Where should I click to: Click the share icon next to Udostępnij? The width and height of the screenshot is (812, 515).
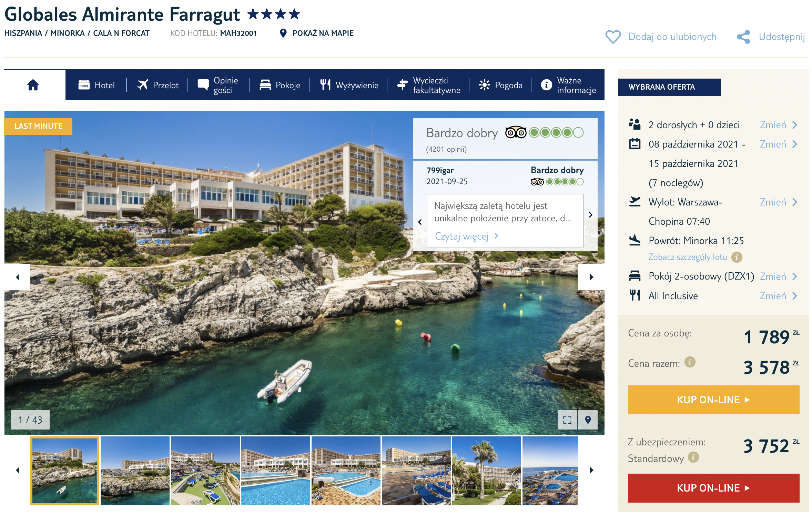pyautogui.click(x=744, y=37)
